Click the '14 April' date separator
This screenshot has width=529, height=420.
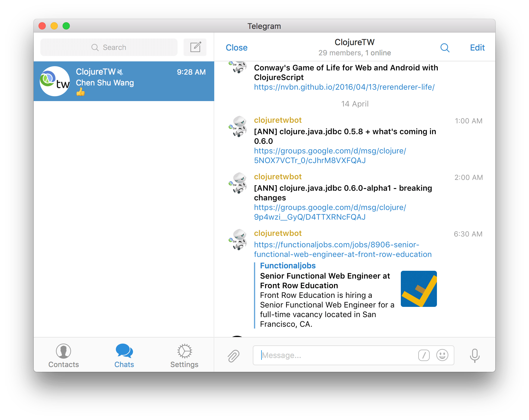(355, 104)
